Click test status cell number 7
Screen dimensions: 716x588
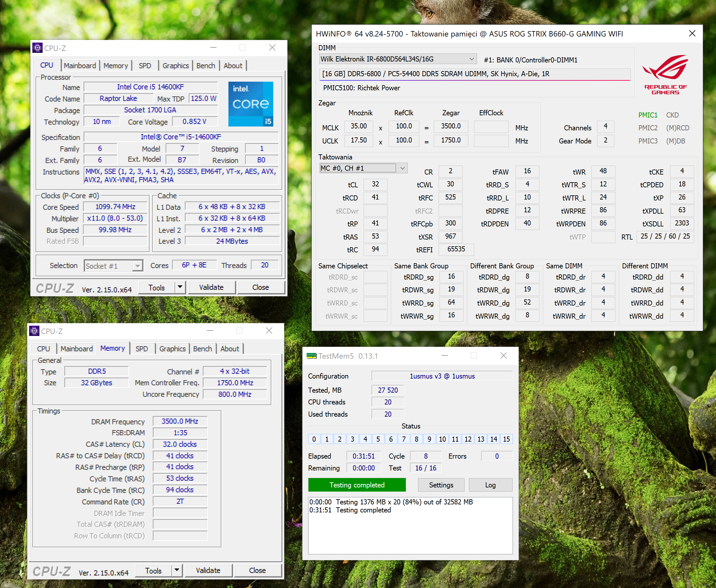[x=404, y=439]
